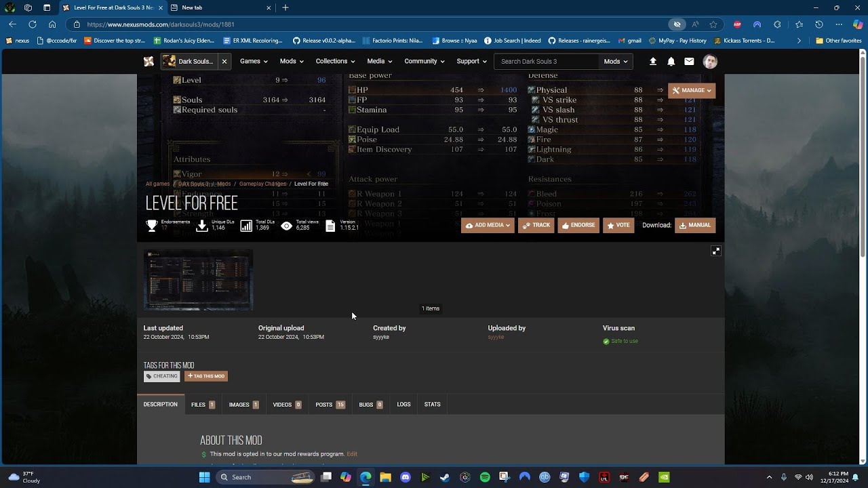Close the Dark Souls 3 game filter
Image resolution: width=868 pixels, height=488 pixels.
click(224, 61)
